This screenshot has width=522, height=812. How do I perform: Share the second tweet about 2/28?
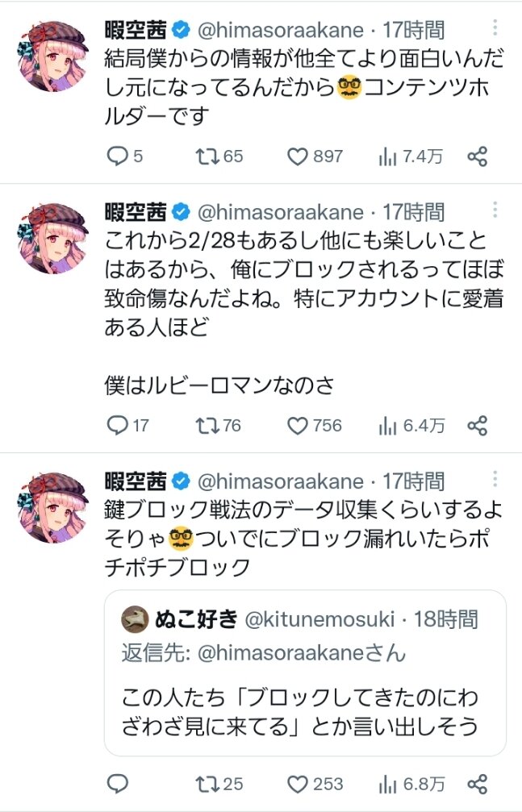click(478, 425)
